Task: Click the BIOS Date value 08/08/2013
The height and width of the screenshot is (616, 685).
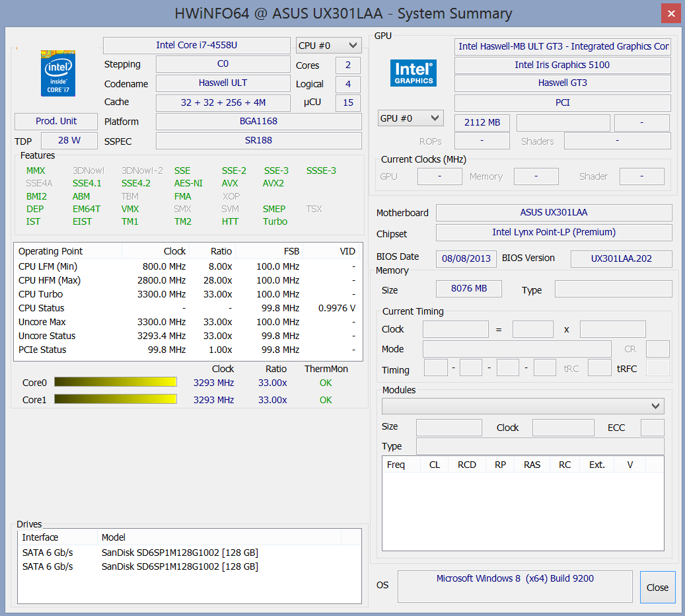Action: coord(466,258)
